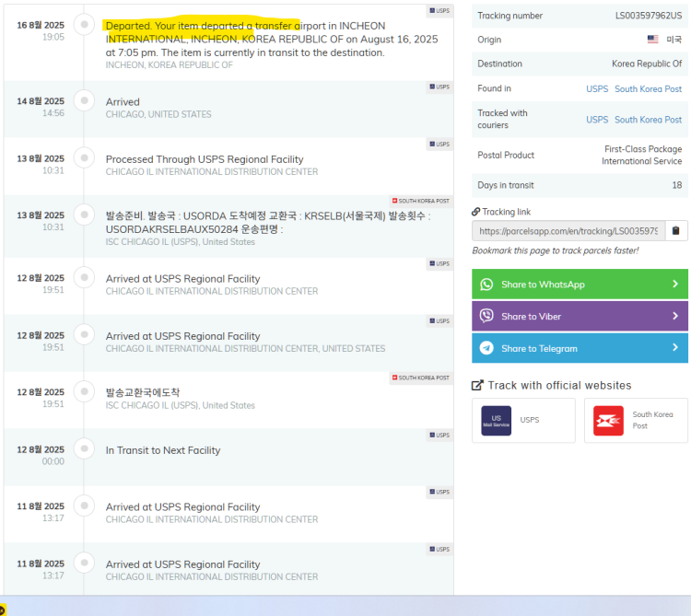Click USPS badge on In Transit to Next Facility
This screenshot has height=616, width=691.
tap(439, 435)
